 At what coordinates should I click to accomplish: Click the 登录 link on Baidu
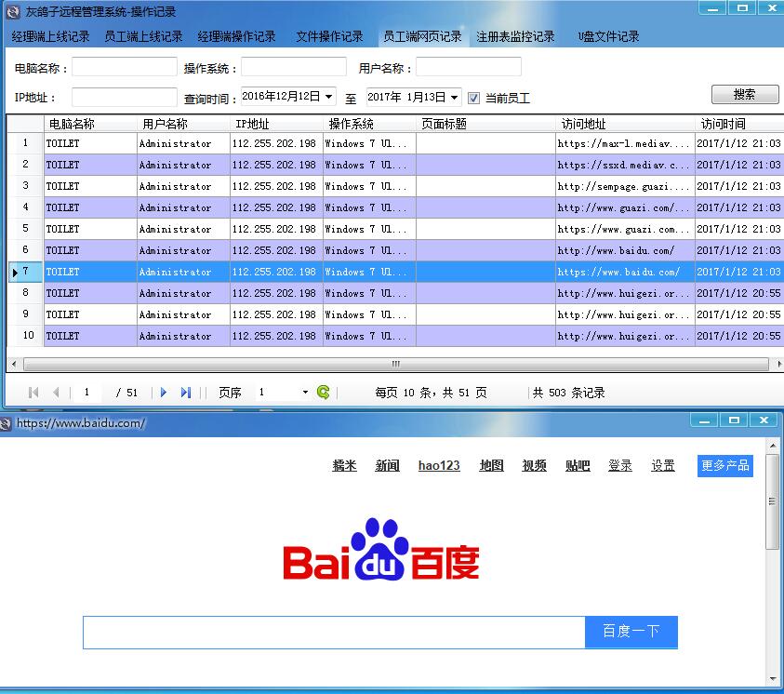[620, 466]
